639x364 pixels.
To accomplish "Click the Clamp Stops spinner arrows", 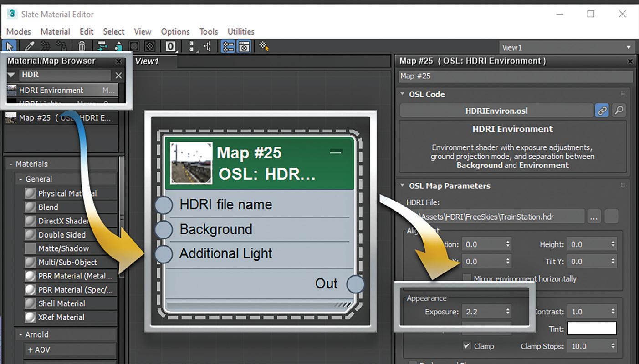I will pos(613,346).
